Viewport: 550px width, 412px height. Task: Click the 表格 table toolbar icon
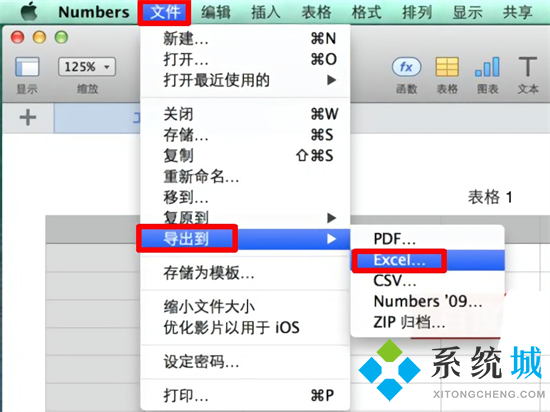(447, 67)
